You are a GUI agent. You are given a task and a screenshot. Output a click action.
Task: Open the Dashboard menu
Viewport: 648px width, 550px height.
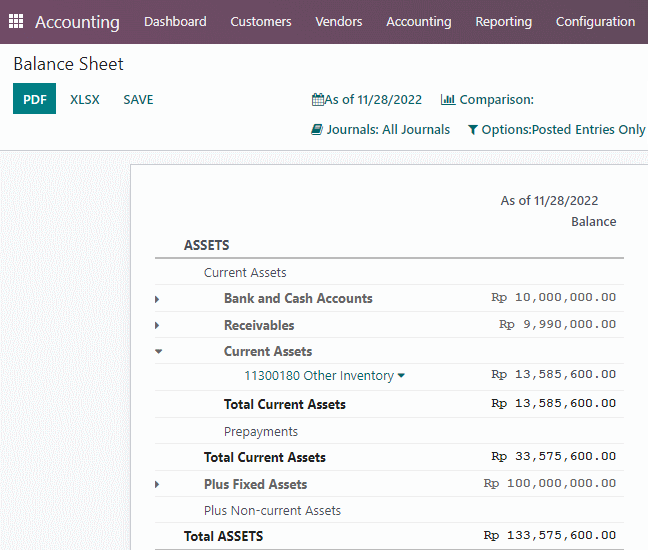tap(175, 21)
